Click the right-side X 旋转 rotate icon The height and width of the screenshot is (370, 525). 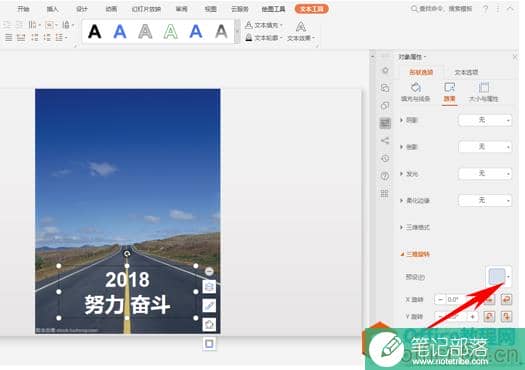pyautogui.click(x=507, y=299)
